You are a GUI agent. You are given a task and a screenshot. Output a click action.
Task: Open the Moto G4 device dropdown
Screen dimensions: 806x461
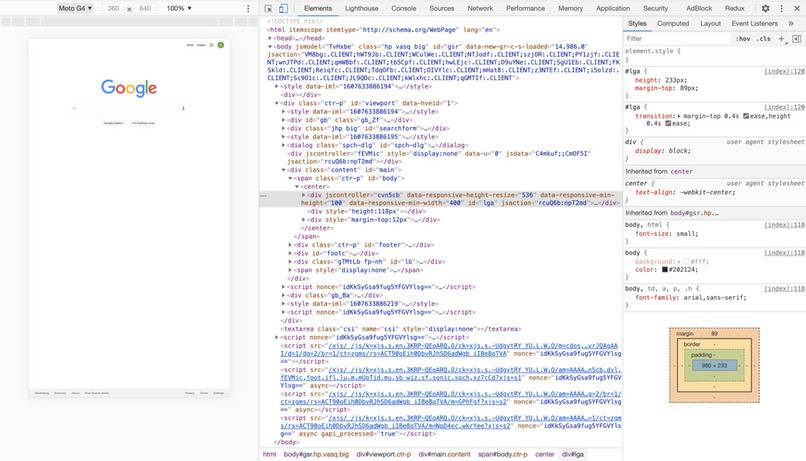tap(75, 9)
